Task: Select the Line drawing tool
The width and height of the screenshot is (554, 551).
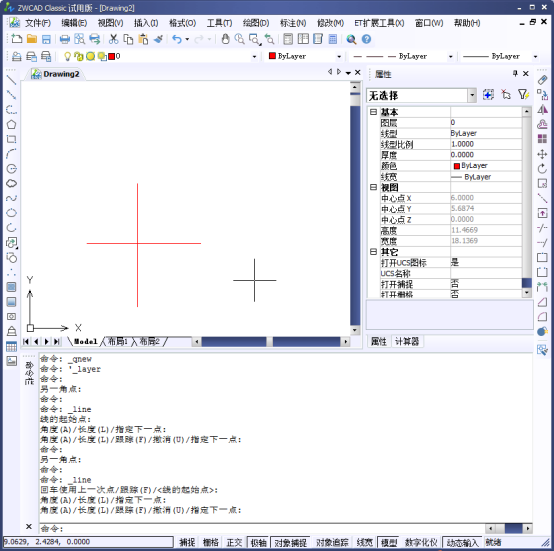Action: (11, 80)
